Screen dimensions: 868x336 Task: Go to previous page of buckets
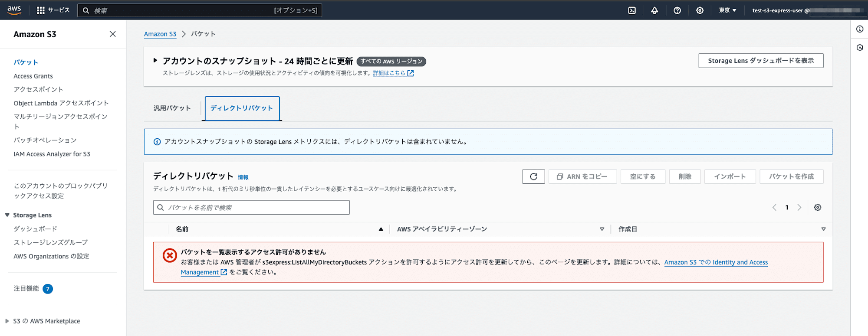point(774,208)
